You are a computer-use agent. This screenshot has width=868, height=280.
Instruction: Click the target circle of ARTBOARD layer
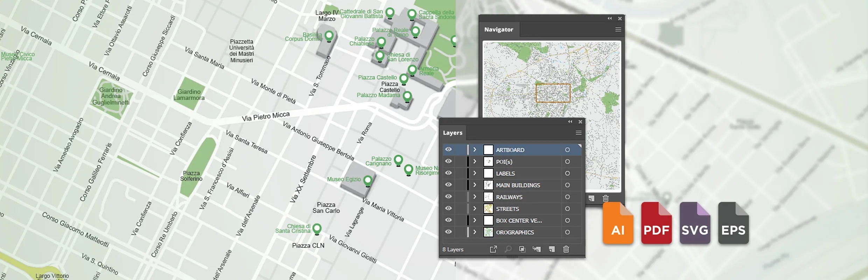(x=567, y=150)
